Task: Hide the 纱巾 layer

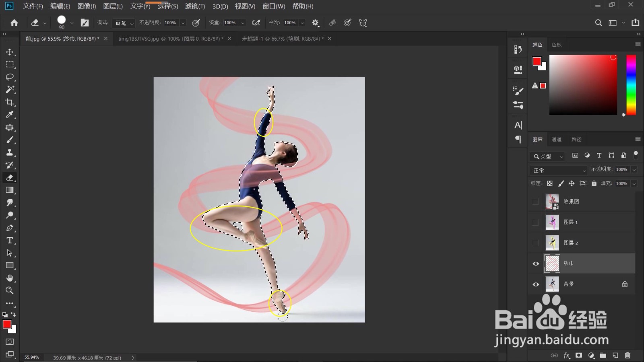Action: click(536, 263)
